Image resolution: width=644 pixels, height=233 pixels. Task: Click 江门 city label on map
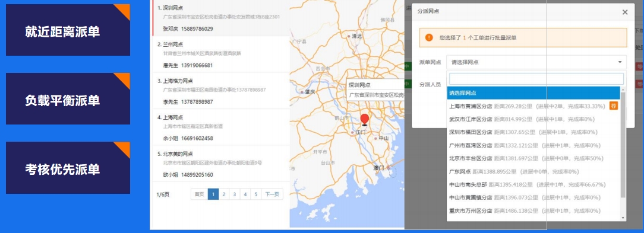[360, 132]
